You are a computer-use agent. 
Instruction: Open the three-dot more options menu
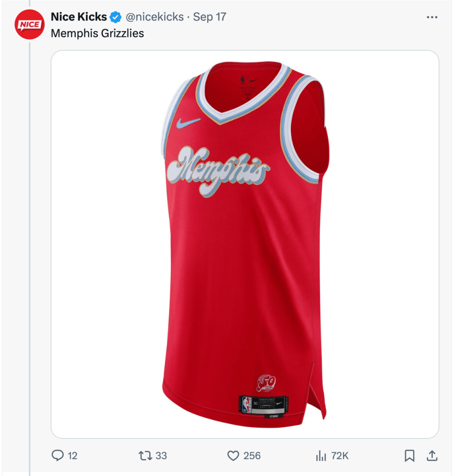[x=432, y=17]
